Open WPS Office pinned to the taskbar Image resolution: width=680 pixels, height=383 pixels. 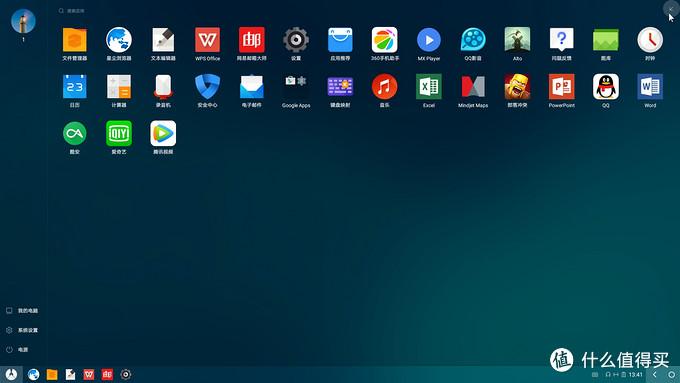89,374
